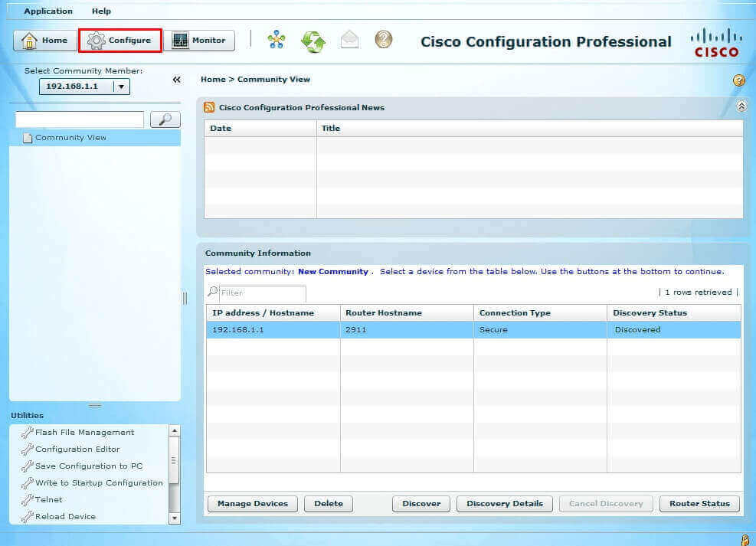Click the New Community link

333,272
